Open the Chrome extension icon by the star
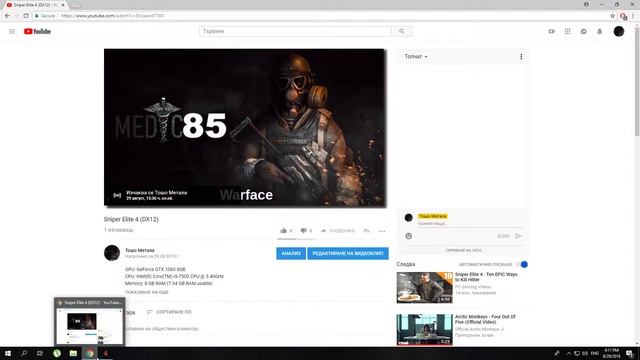This screenshot has height=360, width=640. [623, 16]
